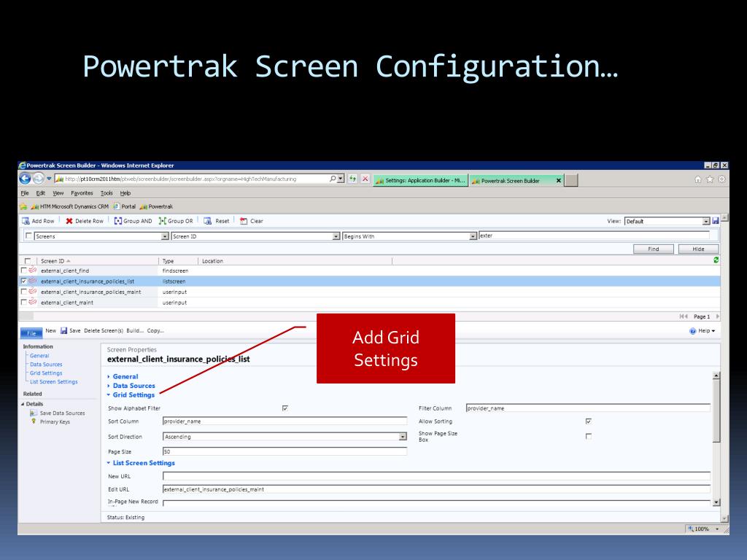
Task: Toggle the Show Page Size Box checkbox
Action: point(589,436)
